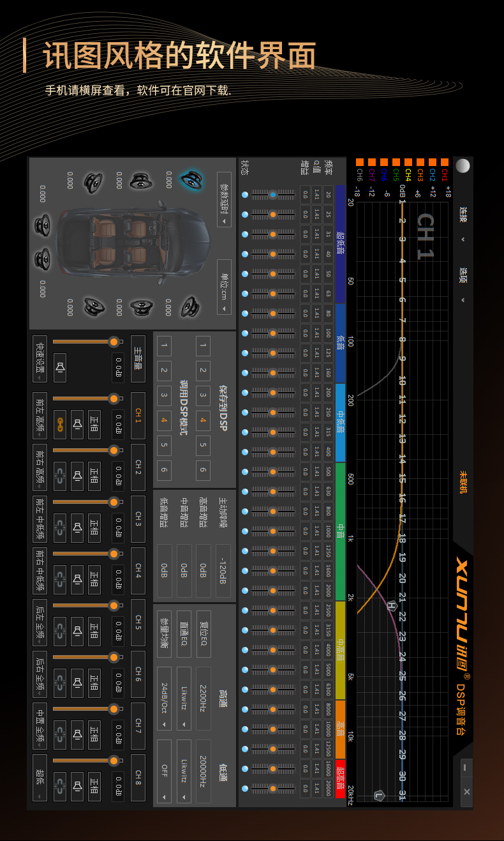
Task: Select the CH 2 channel button
Action: (x=138, y=467)
